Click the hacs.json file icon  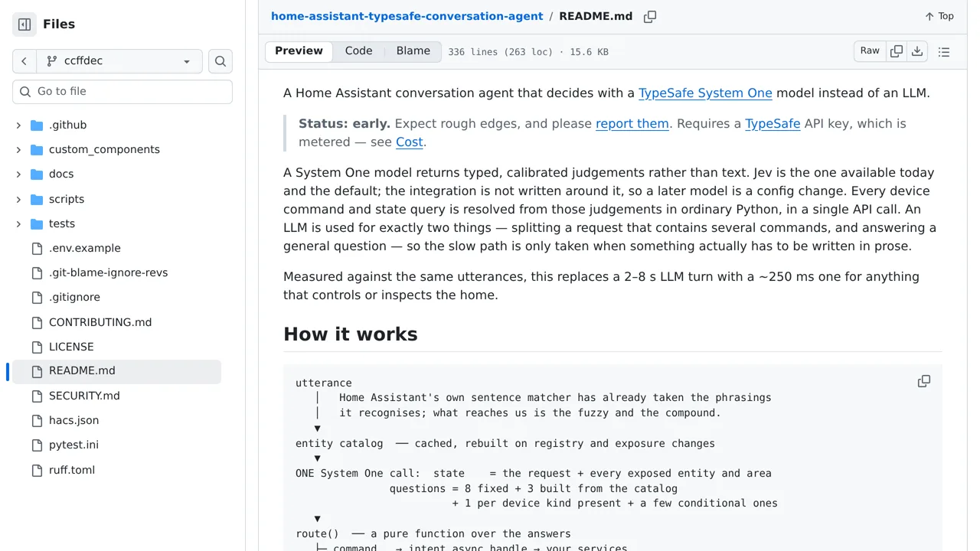(37, 420)
